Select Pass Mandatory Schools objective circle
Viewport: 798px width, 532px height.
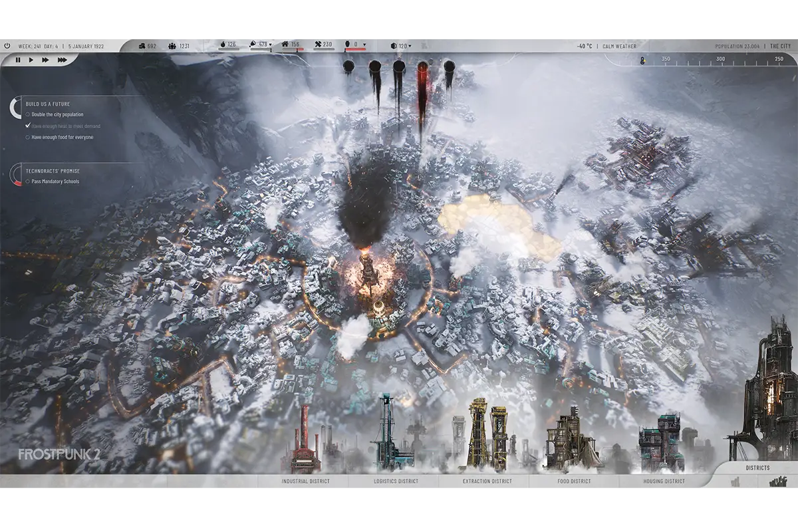point(27,181)
